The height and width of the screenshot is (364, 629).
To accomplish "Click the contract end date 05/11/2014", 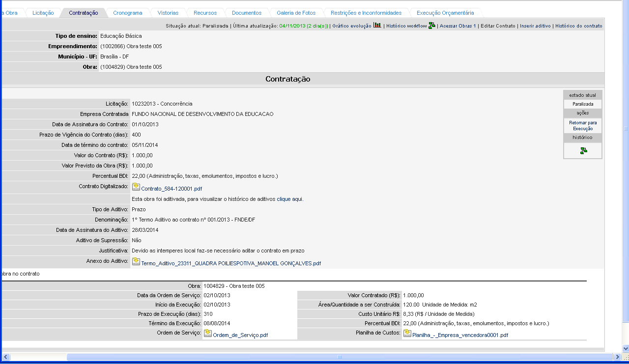I will 145,145.
